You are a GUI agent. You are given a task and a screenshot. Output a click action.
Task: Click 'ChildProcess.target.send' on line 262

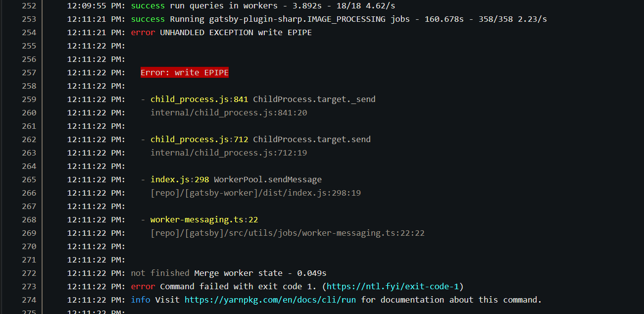click(312, 140)
